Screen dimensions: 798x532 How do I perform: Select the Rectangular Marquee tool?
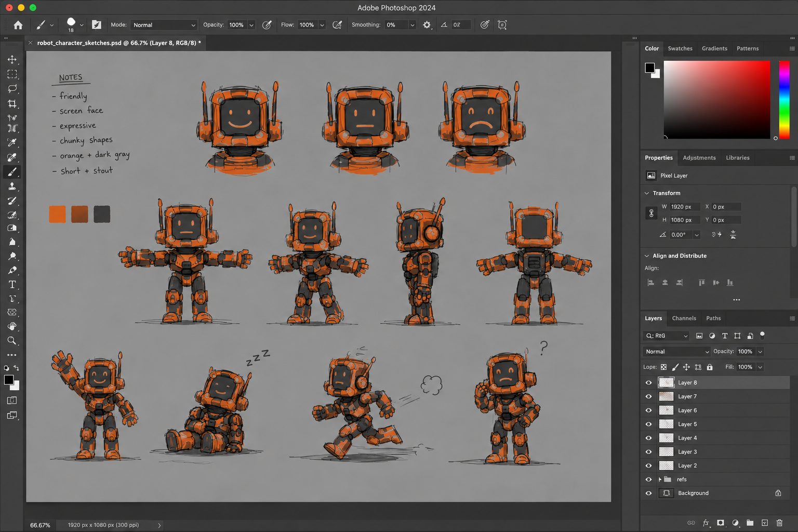(x=12, y=74)
